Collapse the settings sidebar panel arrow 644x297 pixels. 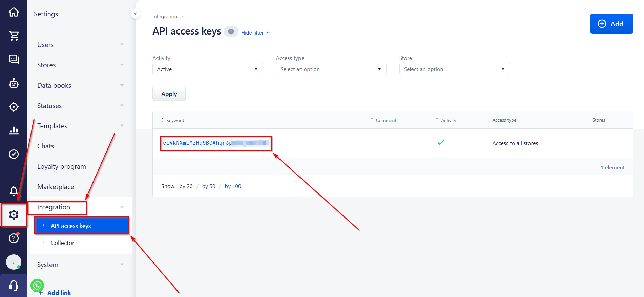pyautogui.click(x=136, y=14)
